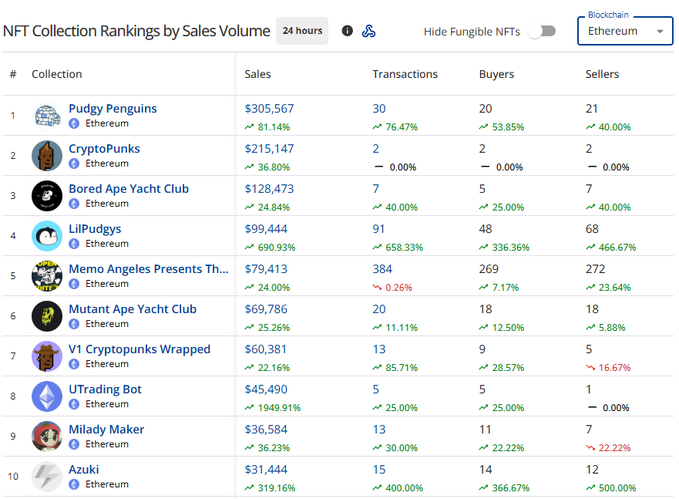Click Ethereum chain icon under LilPudgys

74,244
